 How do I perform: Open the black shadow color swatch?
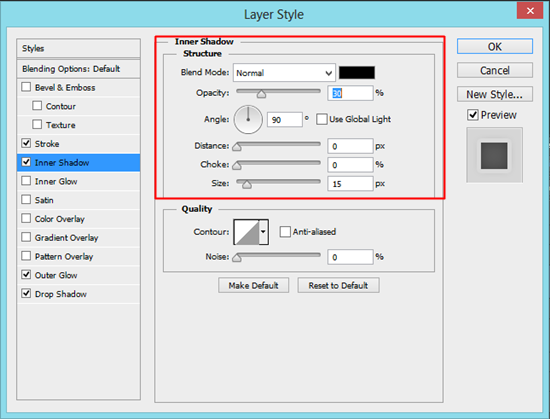(x=357, y=73)
